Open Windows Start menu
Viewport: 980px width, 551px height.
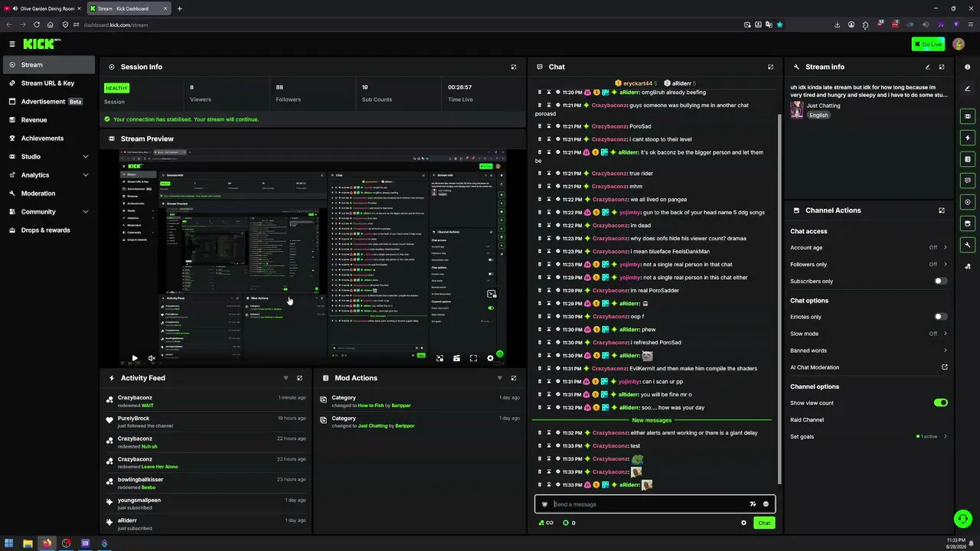tap(10, 543)
